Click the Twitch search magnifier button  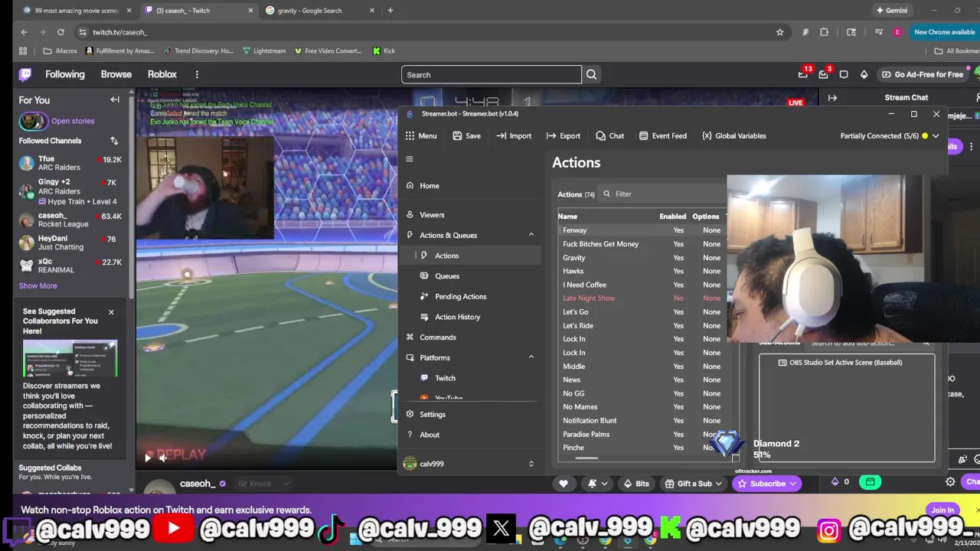[591, 75]
